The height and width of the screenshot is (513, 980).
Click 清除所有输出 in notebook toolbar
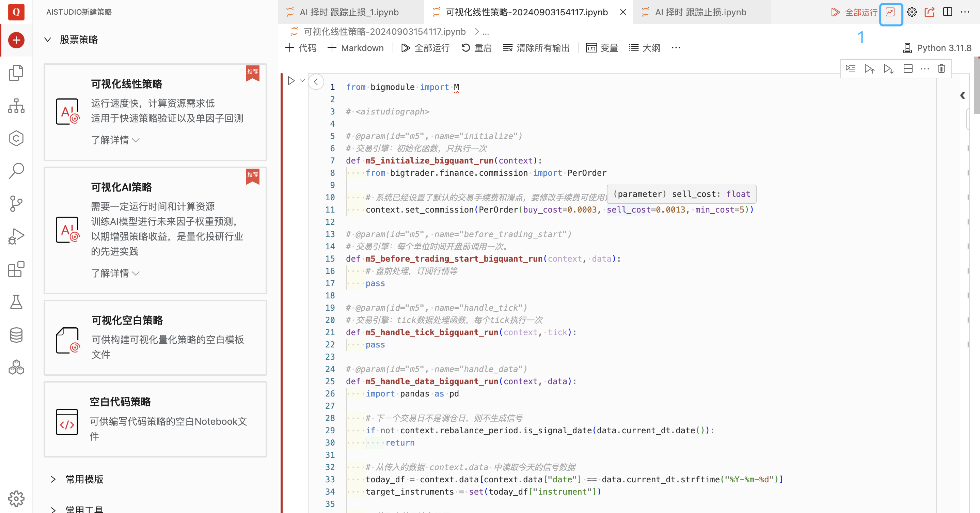coord(536,48)
